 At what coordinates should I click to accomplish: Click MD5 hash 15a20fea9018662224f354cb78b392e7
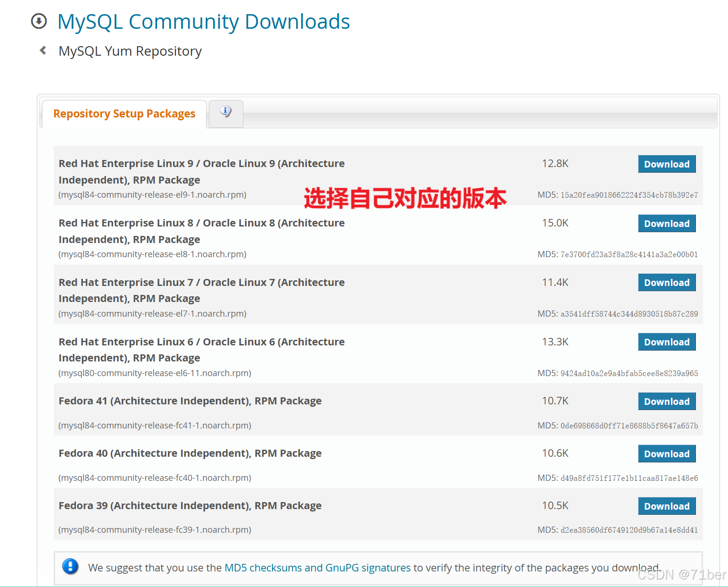(629, 195)
